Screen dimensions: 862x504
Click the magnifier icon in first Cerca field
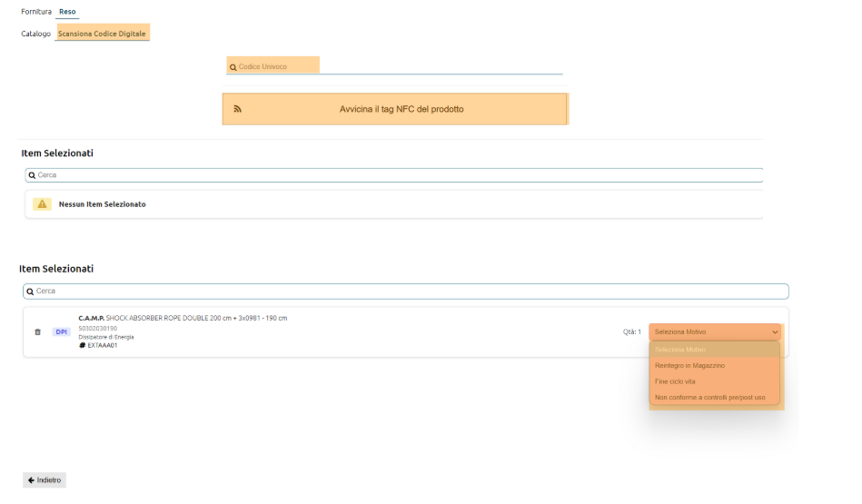point(32,175)
